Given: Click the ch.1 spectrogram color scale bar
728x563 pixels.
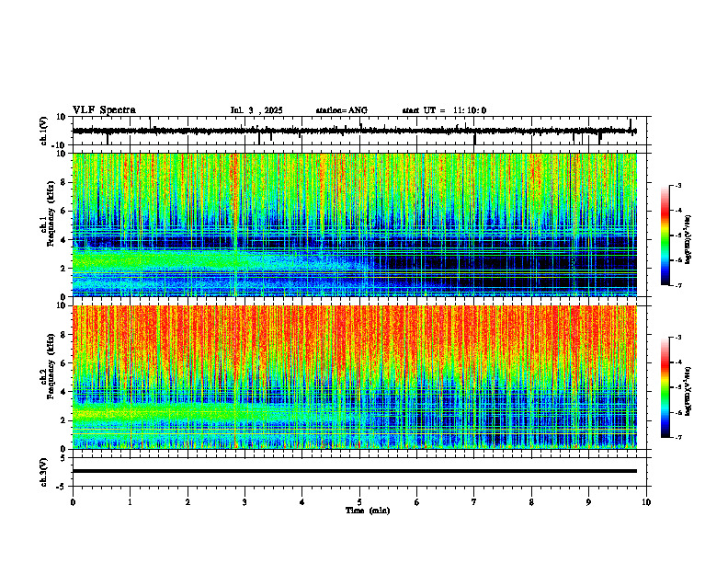Looking at the screenshot, I should pos(665,236).
